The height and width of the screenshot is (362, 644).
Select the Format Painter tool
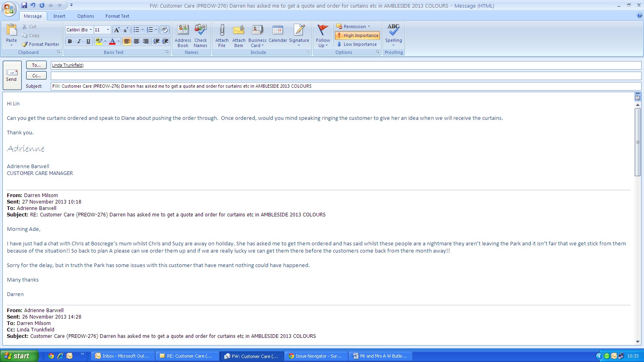[x=41, y=44]
